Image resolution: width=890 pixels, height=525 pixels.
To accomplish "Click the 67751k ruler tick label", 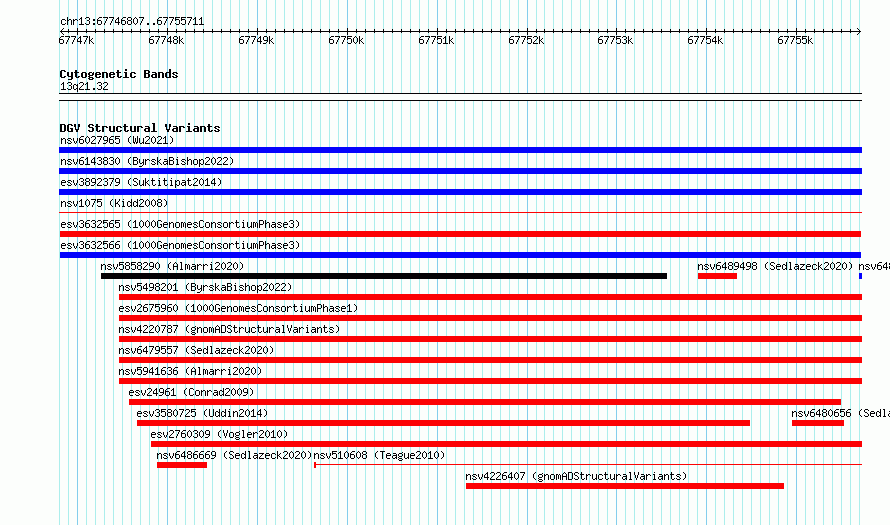I will pyautogui.click(x=436, y=41).
